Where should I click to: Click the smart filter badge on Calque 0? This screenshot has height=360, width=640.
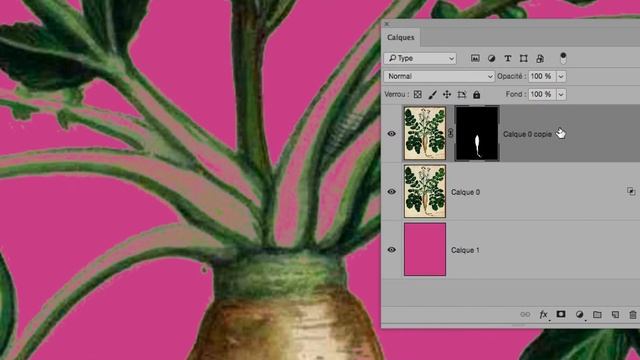[631, 191]
